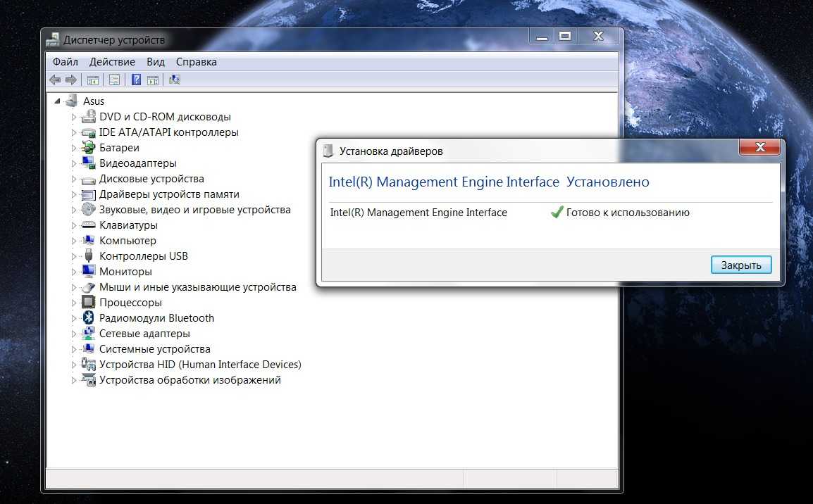Click the Батареи battery icon
The height and width of the screenshot is (504, 813).
pos(89,148)
